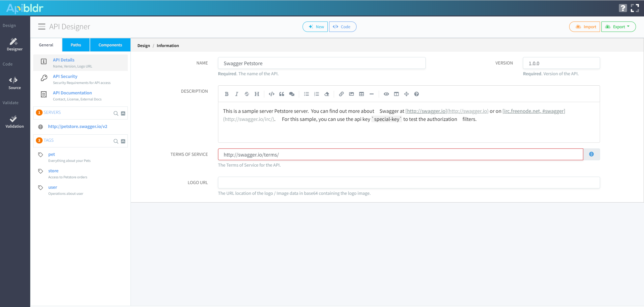
Task: Open the user tag
Action: tap(53, 187)
